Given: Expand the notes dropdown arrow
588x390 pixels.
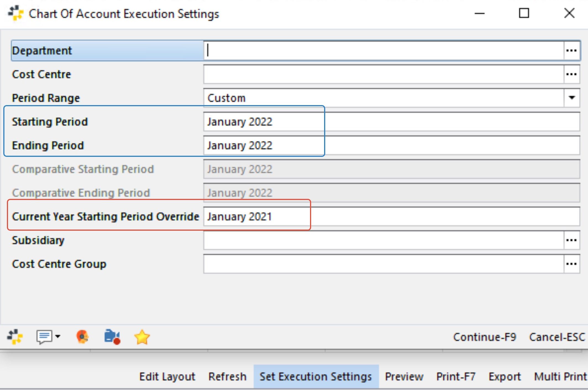Looking at the screenshot, I should click(57, 337).
